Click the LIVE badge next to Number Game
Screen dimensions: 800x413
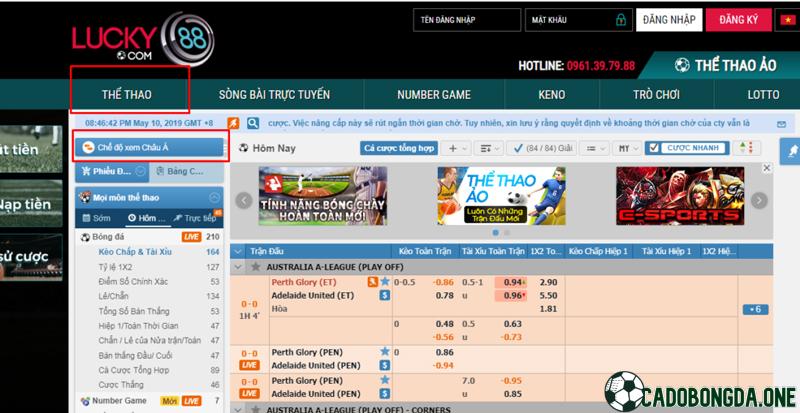(191, 401)
